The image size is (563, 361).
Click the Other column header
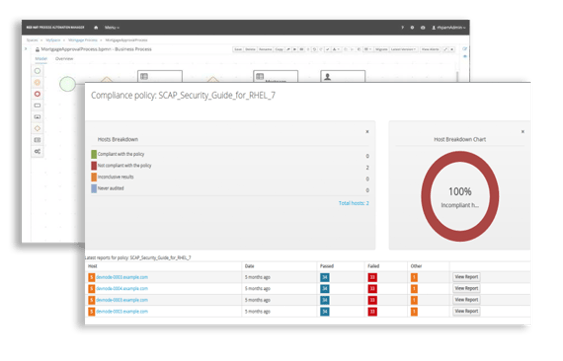[416, 266]
